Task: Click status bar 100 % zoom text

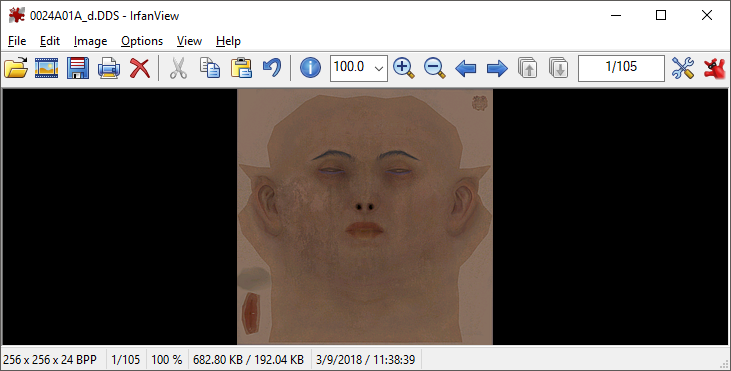Action: 166,360
